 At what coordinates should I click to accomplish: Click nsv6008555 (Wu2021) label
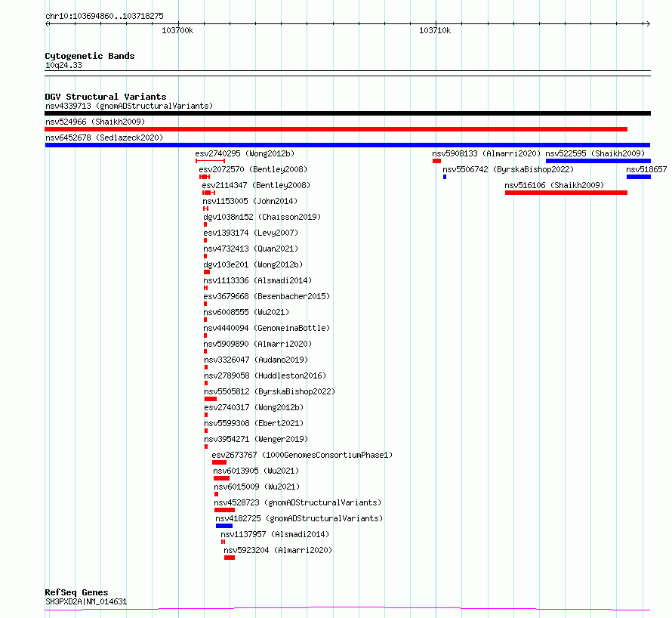pos(246,312)
